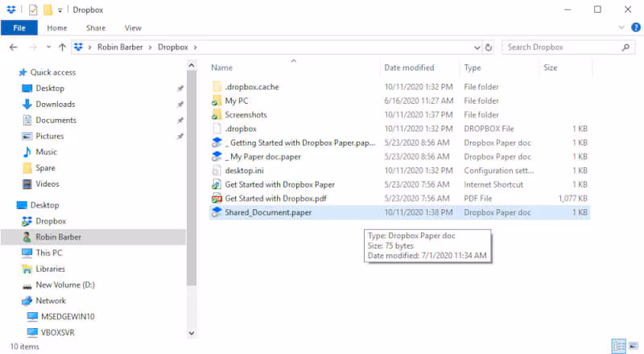
Task: Click the PDF File type cell
Action: [477, 199]
